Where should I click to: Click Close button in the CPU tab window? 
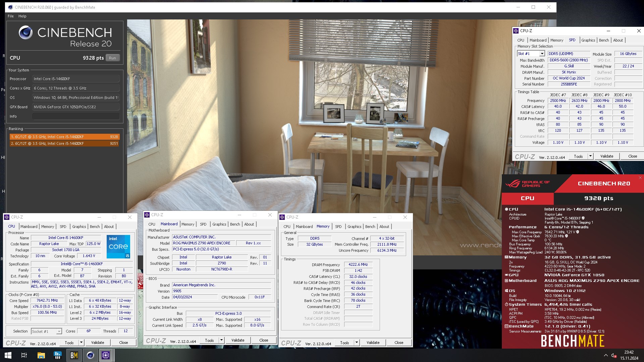123,343
